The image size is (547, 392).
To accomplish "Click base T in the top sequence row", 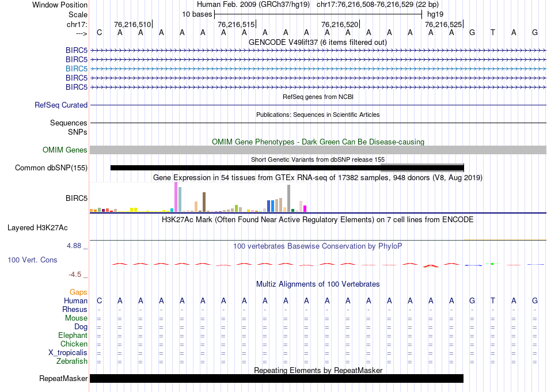I will (x=492, y=33).
